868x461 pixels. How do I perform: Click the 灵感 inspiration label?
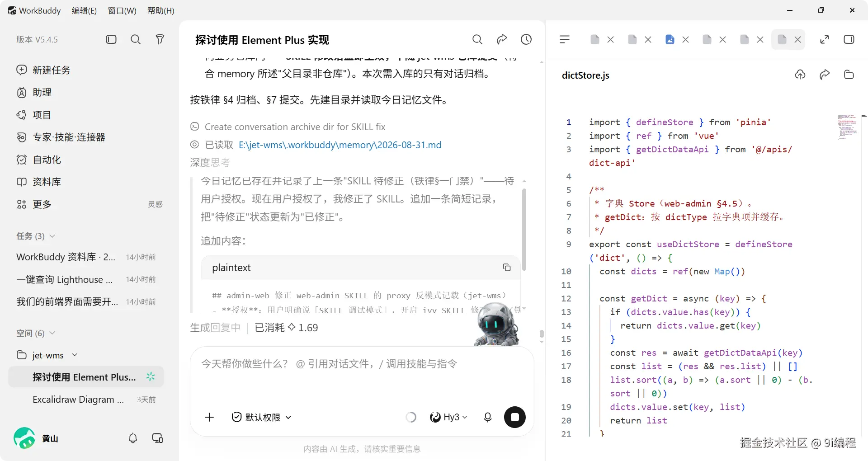pos(155,204)
